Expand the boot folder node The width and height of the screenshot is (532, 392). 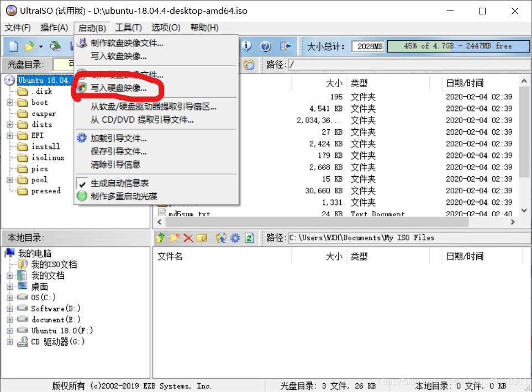pyautogui.click(x=10, y=102)
